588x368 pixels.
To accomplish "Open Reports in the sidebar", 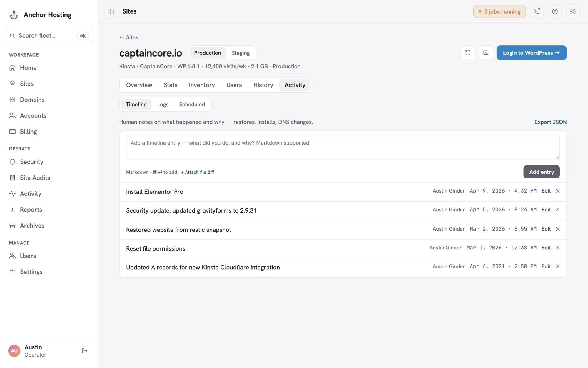I will tap(49, 210).
